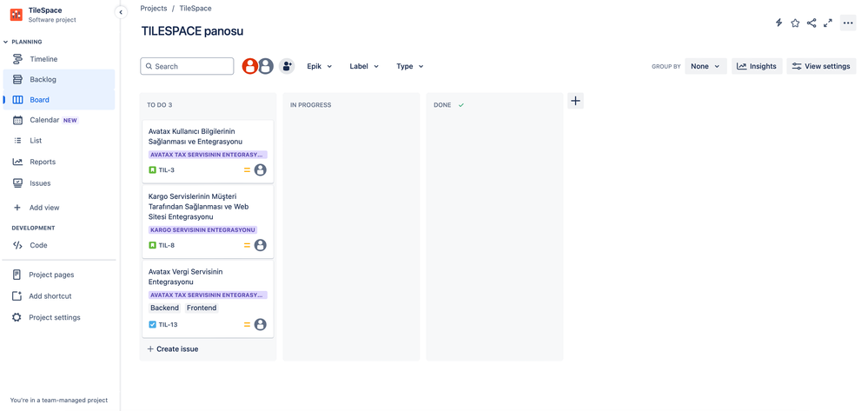Viewport: 868px width, 411px height.
Task: Go to Backlog in the sidebar
Action: point(59,79)
